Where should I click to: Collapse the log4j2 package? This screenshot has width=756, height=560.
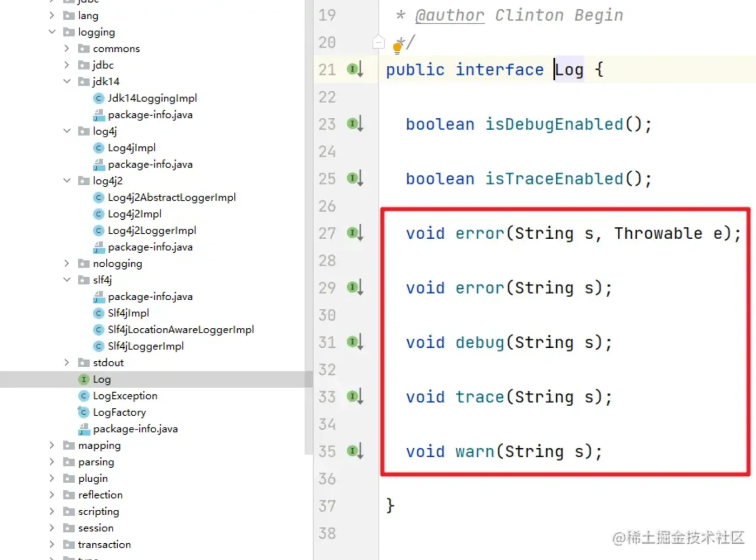pyautogui.click(x=67, y=181)
